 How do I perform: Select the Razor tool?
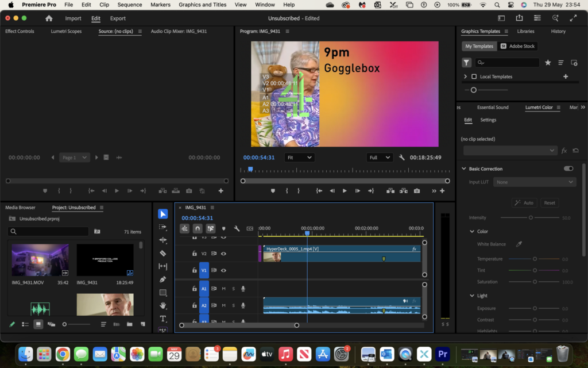click(163, 253)
